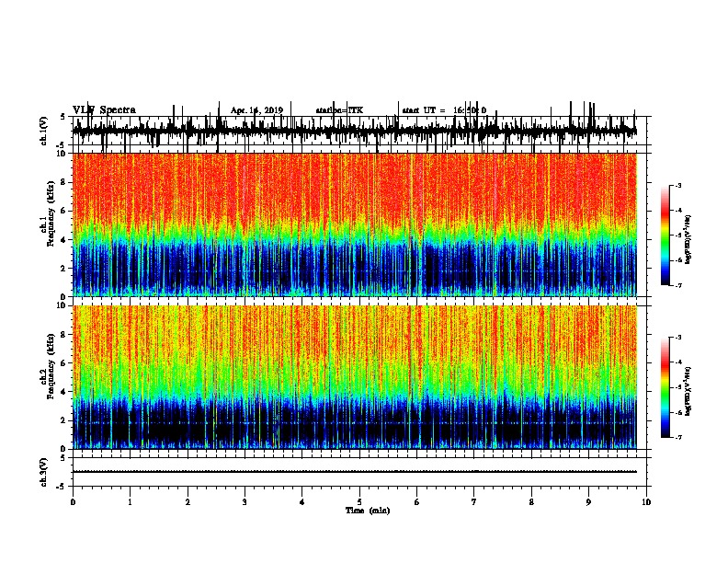Click the flat ch.3 voltage trace
Screen dimensions: 728x563
[355, 472]
